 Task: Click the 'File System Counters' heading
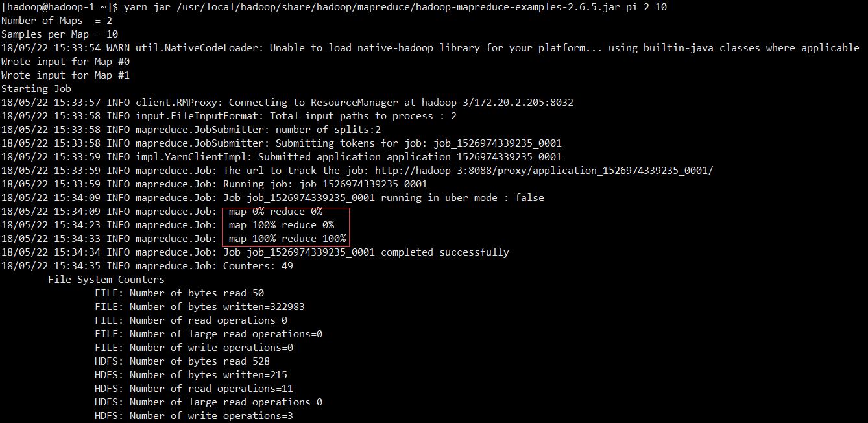point(106,280)
